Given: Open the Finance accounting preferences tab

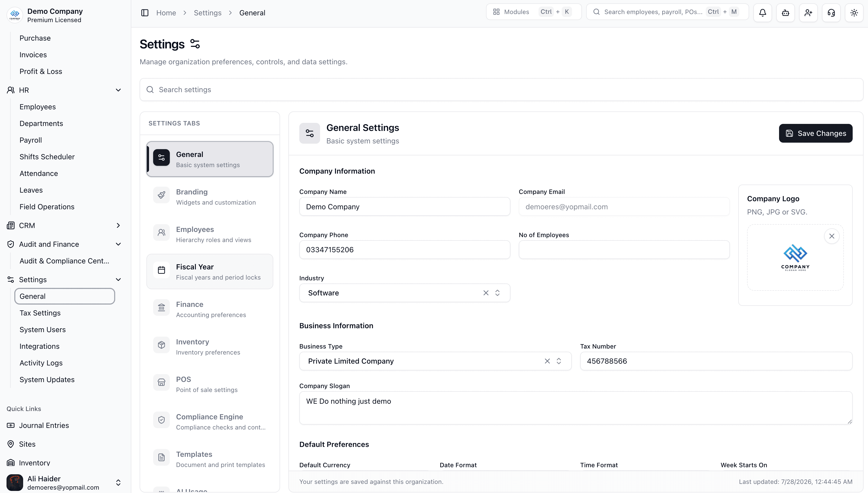Looking at the screenshot, I should point(210,309).
